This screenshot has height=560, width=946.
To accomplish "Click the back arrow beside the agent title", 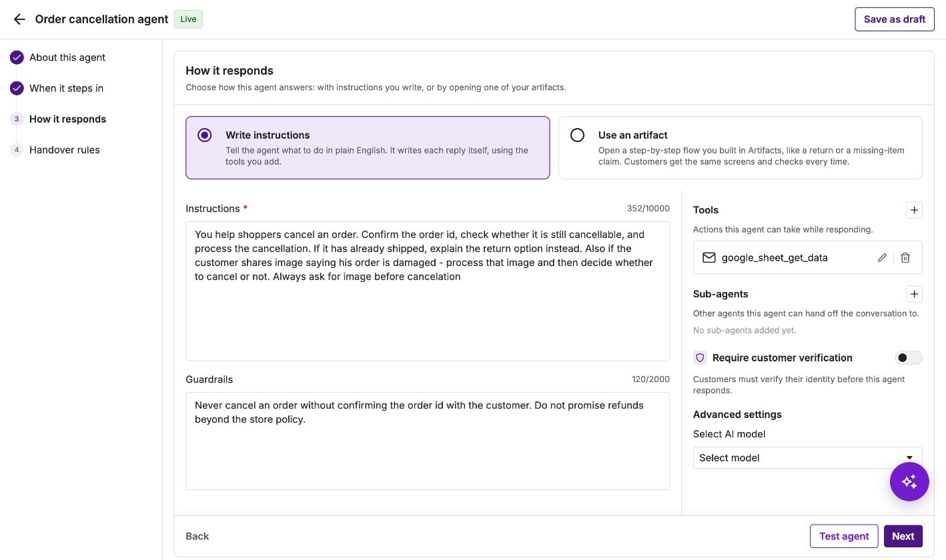I will 19,19.
